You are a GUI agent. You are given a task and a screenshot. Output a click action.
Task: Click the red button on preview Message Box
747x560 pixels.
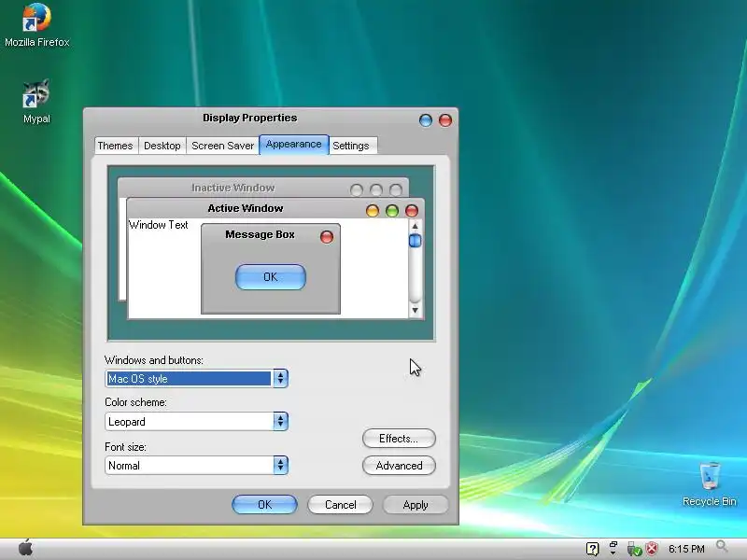click(x=327, y=237)
